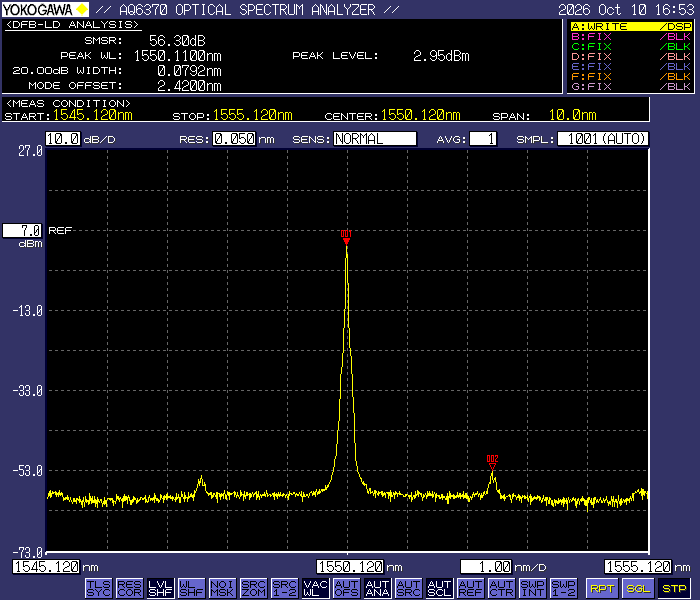Click the -33.0 level axis label
700x600 pixels.
pyautogui.click(x=28, y=391)
